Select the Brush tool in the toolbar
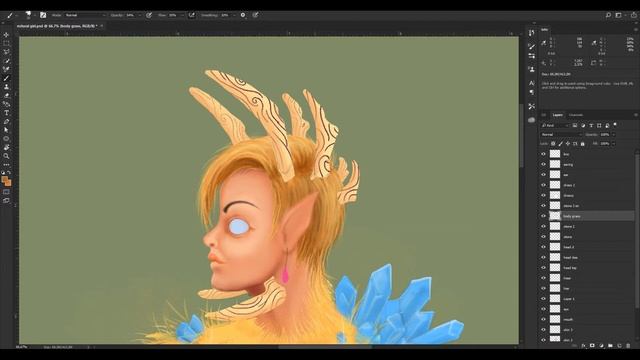The image size is (640, 360). pos(6,78)
